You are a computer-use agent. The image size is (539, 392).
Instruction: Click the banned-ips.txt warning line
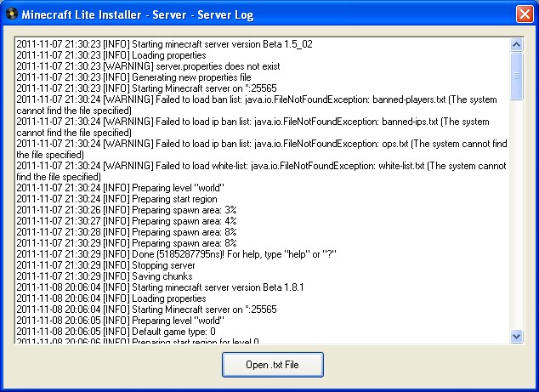(x=252, y=127)
